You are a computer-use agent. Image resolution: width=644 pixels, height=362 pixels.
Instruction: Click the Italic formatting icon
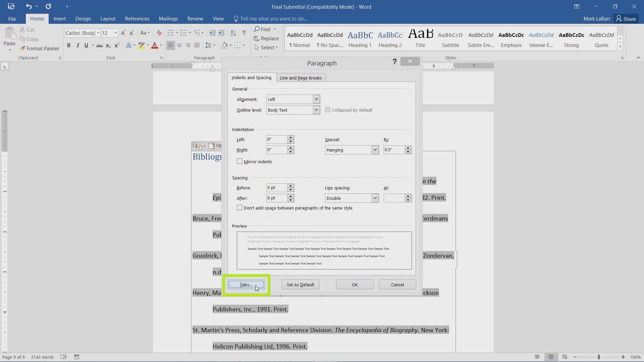point(77,46)
